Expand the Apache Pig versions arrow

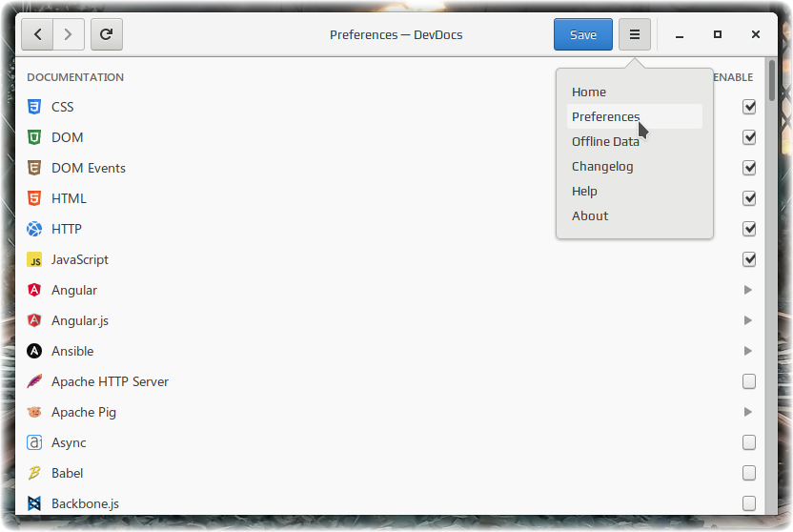[748, 412]
